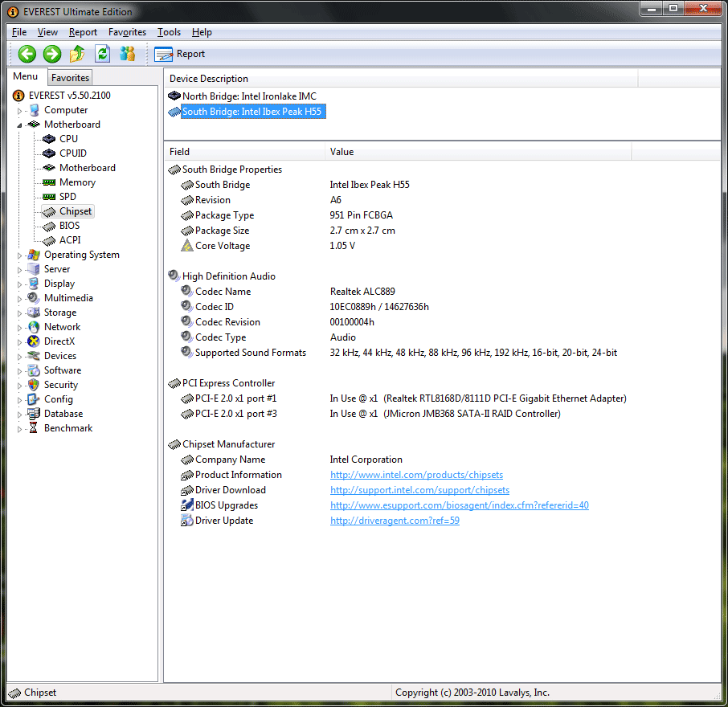728x707 pixels.
Task: Click the Devices node icon
Action: pos(34,356)
